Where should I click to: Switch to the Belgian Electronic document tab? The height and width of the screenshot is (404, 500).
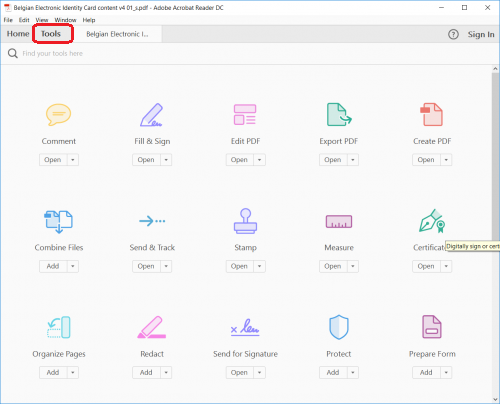pyautogui.click(x=117, y=34)
